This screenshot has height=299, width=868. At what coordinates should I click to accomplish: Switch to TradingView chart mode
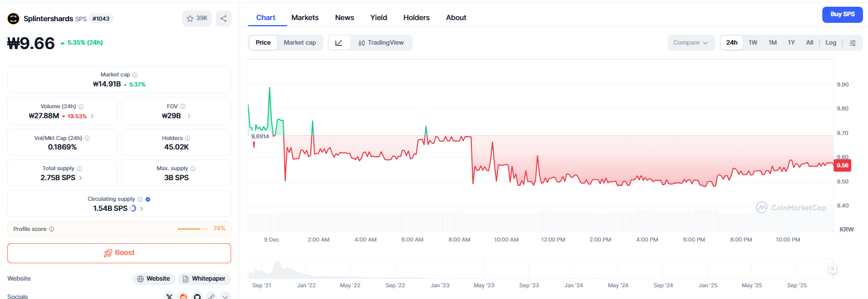click(x=381, y=43)
